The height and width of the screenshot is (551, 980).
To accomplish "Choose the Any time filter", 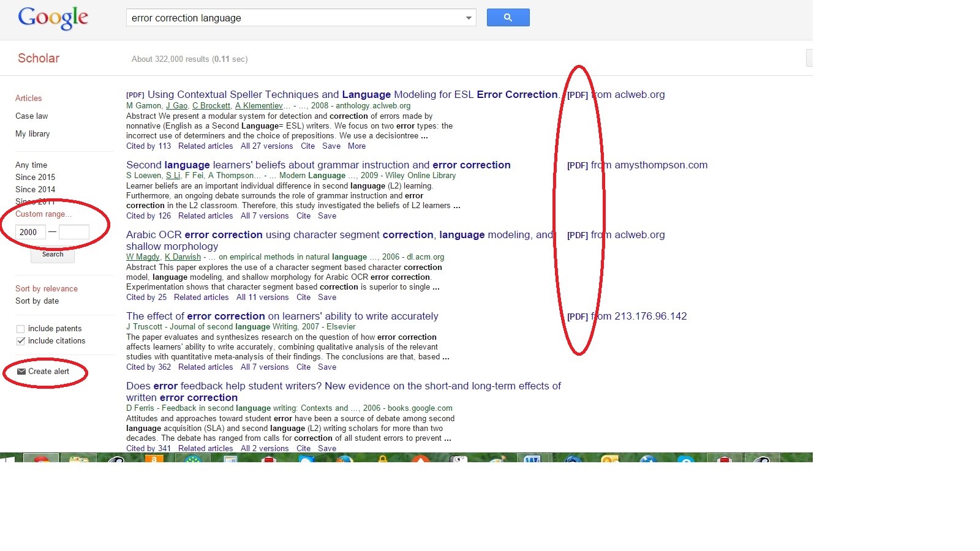I will coord(31,165).
